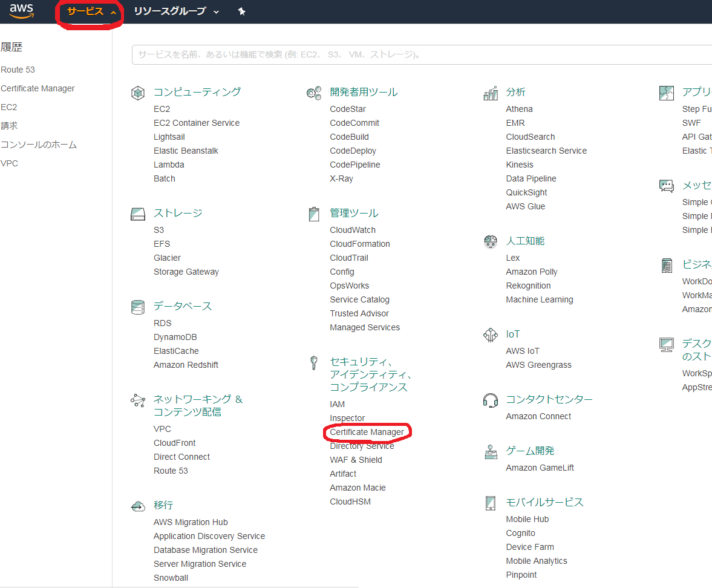The width and height of the screenshot is (712, 588).
Task: Open IAM under security
Action: click(x=338, y=404)
